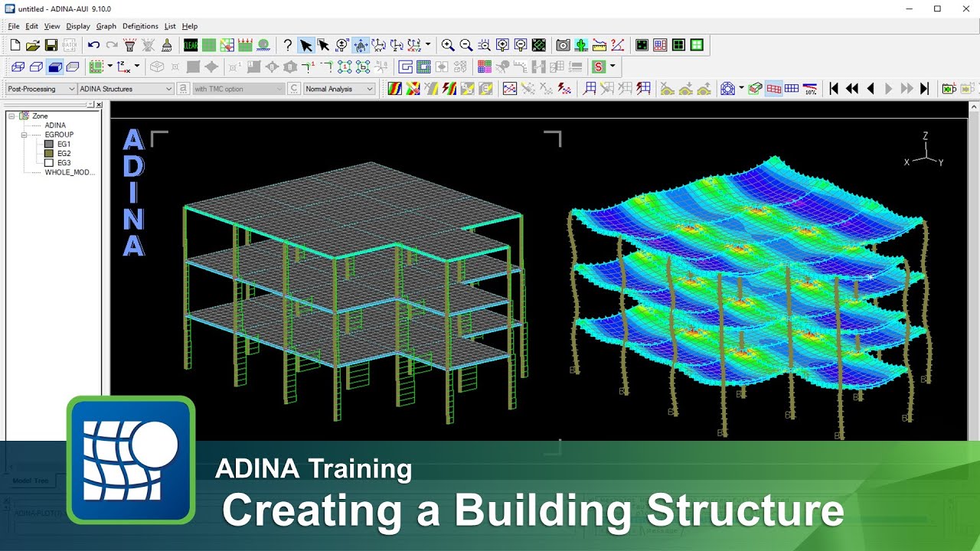This screenshot has height=551, width=980.
Task: Select the WHOLE_MOD... tree item
Action: coord(70,172)
